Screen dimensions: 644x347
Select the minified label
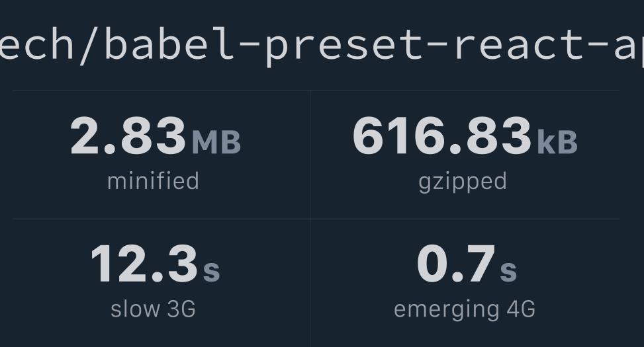[x=153, y=181]
